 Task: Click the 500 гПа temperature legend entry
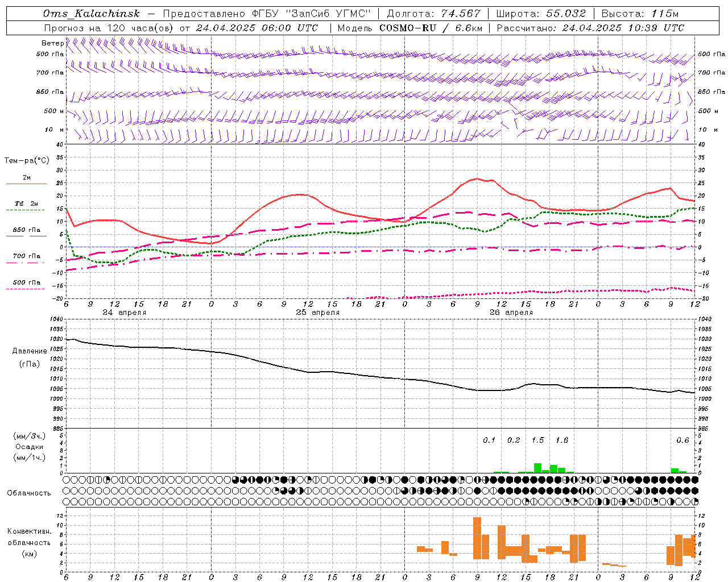(x=26, y=282)
